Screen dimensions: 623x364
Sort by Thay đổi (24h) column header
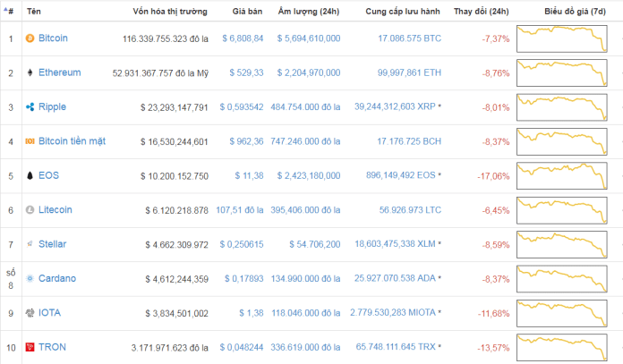click(482, 12)
